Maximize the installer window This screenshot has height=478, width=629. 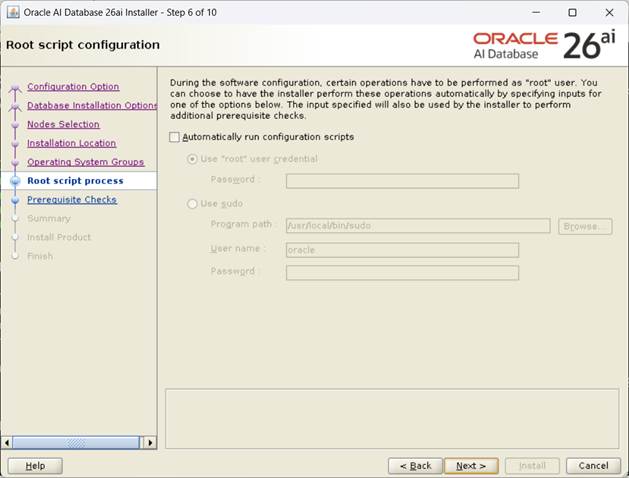pyautogui.click(x=572, y=12)
